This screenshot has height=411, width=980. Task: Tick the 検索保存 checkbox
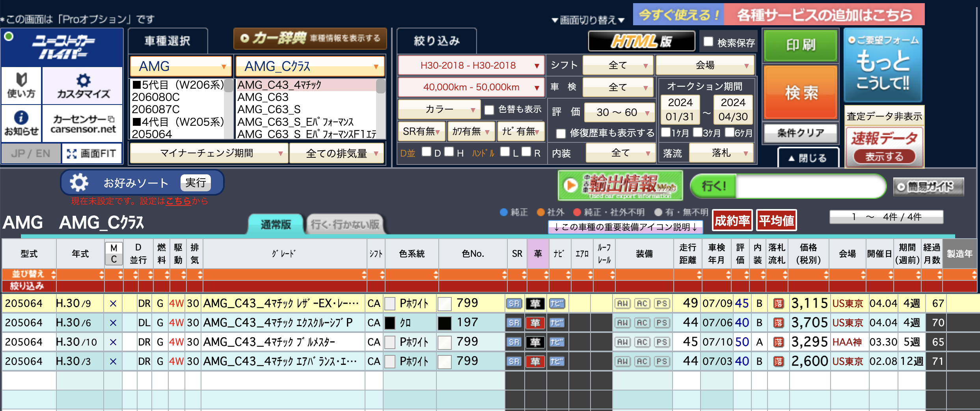click(x=708, y=41)
